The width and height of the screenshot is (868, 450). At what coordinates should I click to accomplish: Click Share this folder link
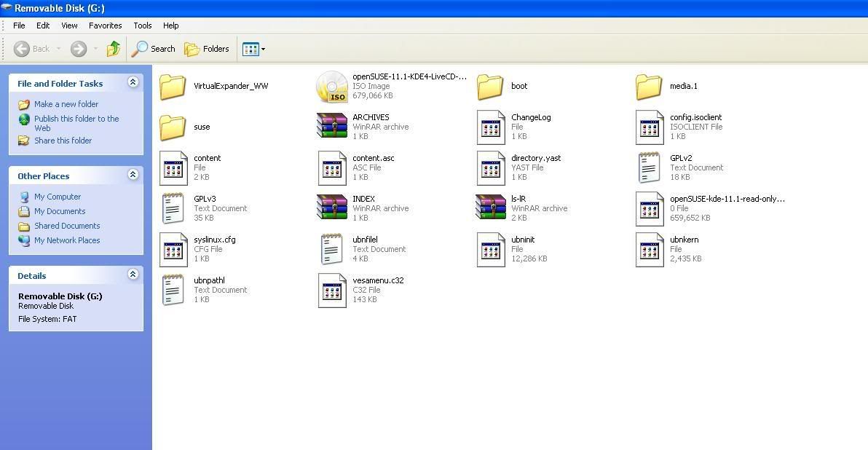[x=63, y=141]
